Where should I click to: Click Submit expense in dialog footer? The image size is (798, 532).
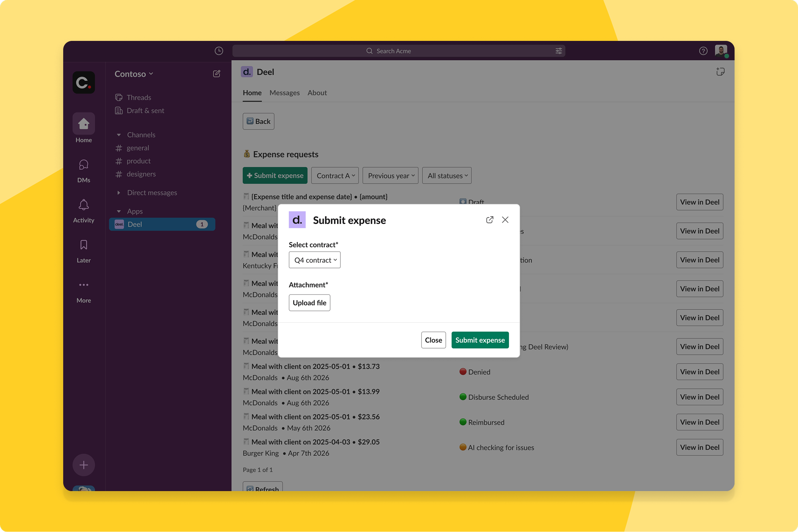tap(480, 340)
